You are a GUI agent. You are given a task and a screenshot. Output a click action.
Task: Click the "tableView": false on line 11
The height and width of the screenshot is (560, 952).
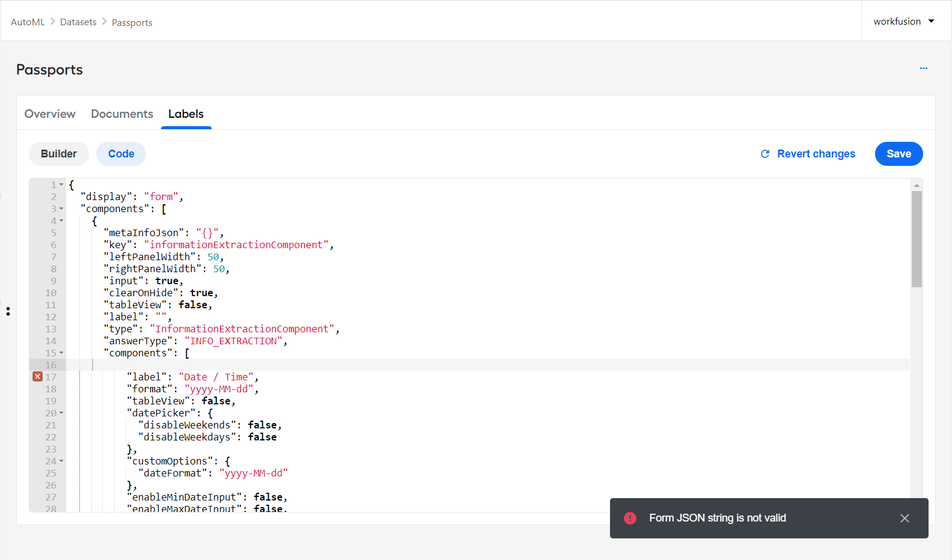click(157, 305)
